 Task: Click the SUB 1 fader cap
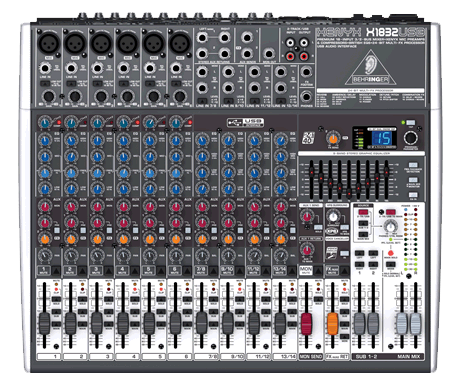359,323
